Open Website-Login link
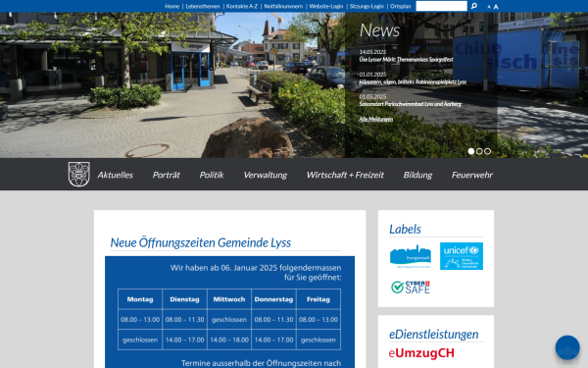Screen dimensions: 588x368 tap(326, 6)
